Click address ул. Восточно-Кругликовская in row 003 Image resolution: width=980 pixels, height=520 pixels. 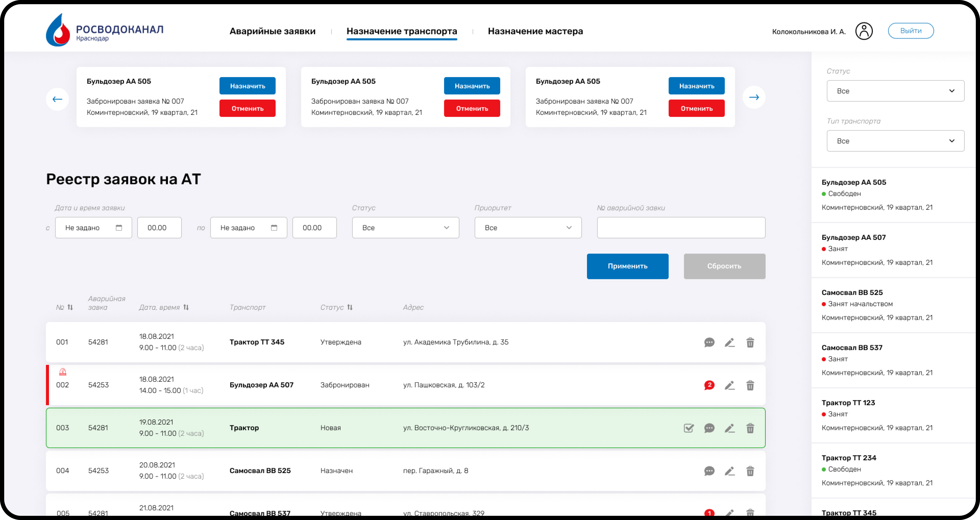click(x=466, y=428)
